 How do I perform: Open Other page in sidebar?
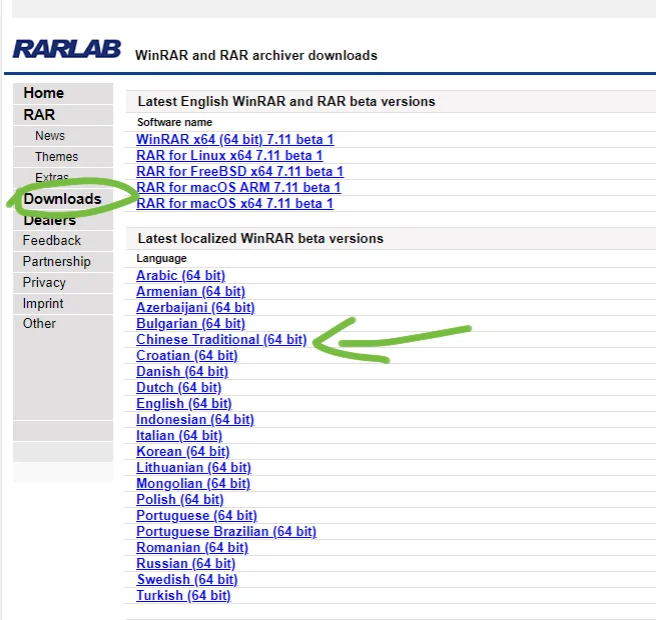(39, 323)
